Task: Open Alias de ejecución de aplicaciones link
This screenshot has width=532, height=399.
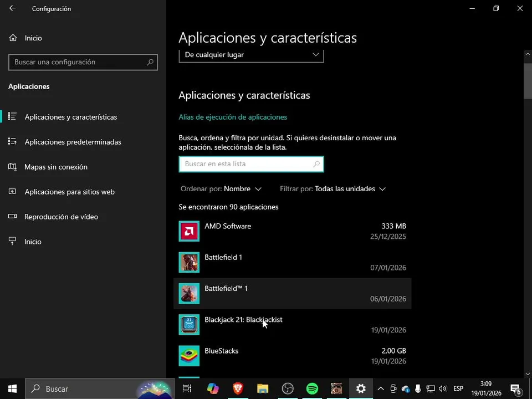Action: click(233, 117)
